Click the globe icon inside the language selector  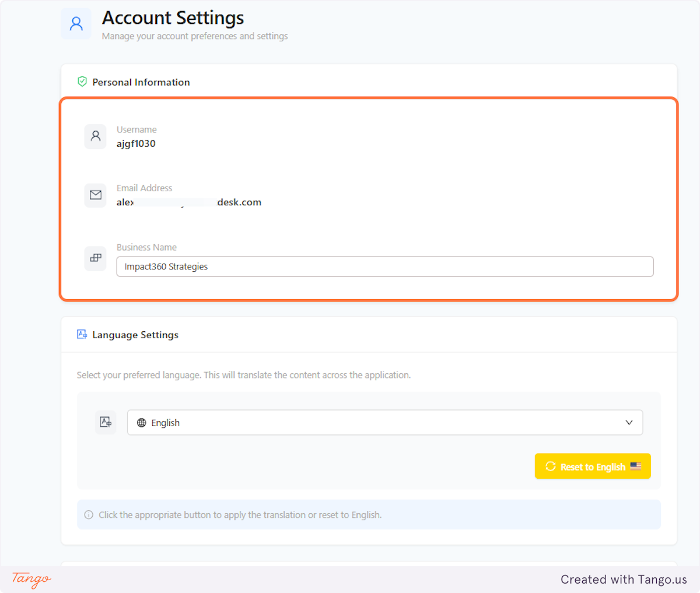click(x=141, y=422)
